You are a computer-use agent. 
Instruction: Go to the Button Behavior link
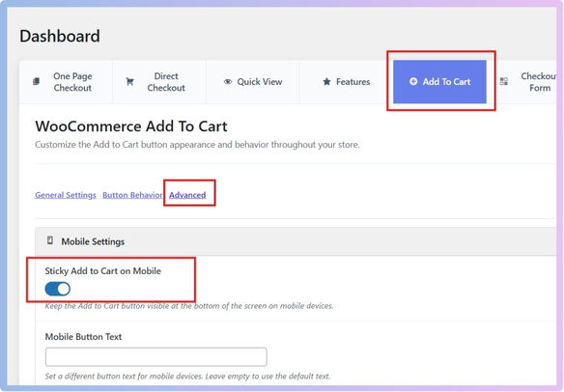(132, 195)
